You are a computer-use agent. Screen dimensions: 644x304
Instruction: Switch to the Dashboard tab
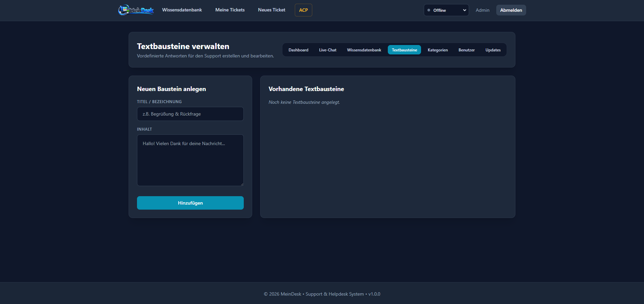298,50
